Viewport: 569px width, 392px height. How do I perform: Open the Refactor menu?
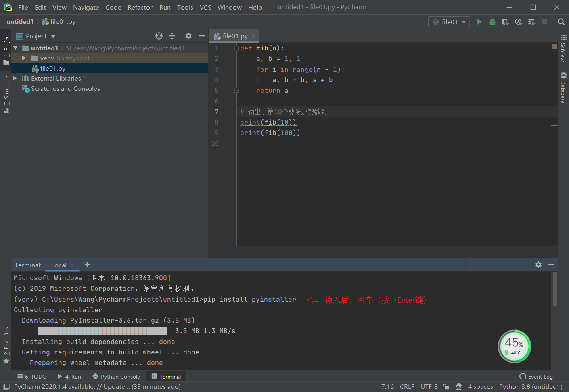pos(140,7)
